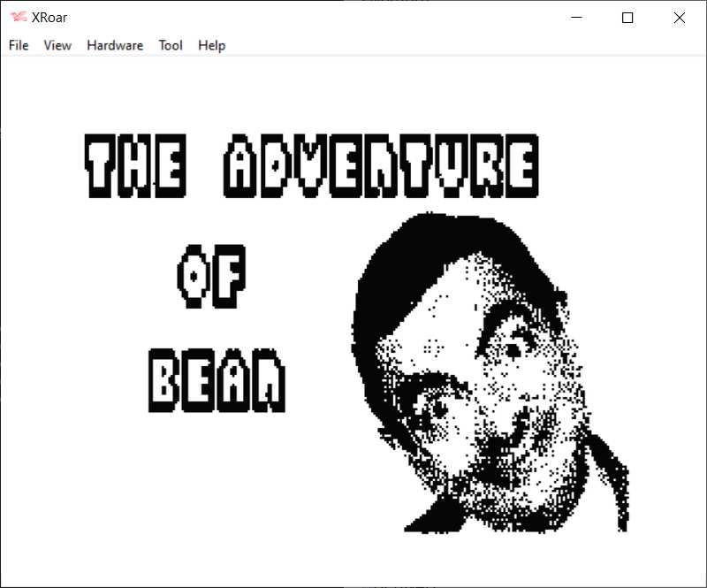This screenshot has height=588, width=707.
Task: Click the upper eye on Bean's face
Action: click(x=512, y=349)
